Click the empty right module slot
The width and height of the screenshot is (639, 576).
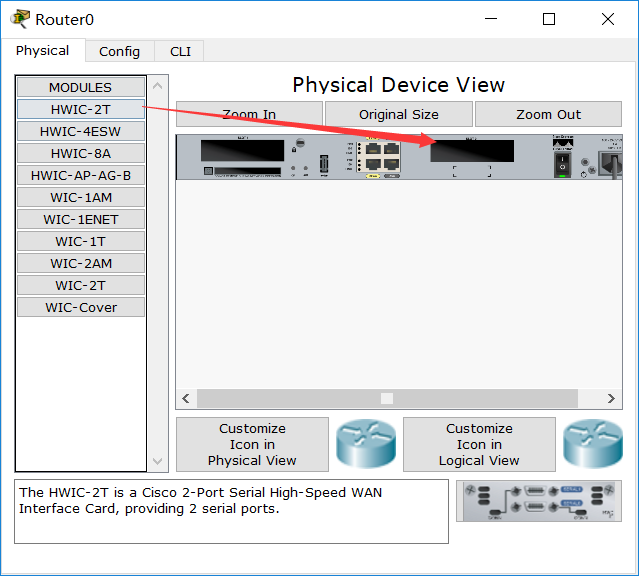click(x=472, y=151)
